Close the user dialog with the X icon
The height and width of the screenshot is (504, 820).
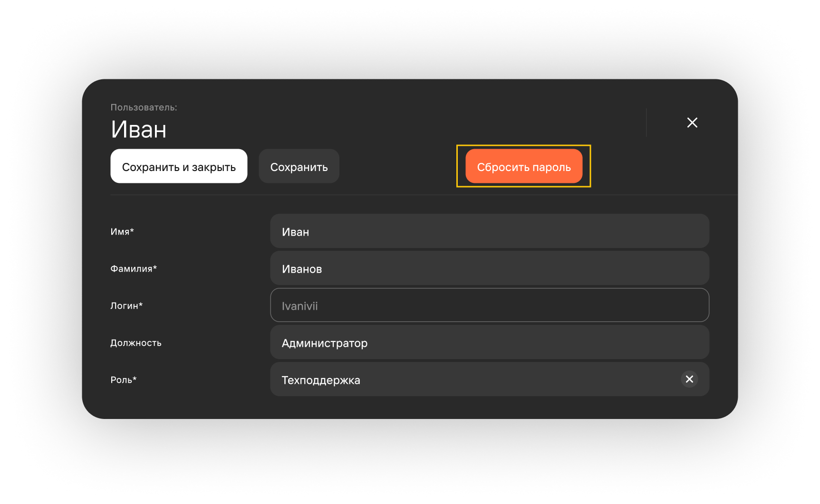(692, 123)
